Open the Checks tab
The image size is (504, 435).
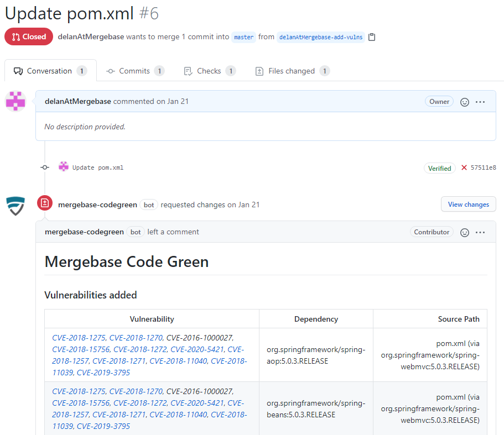pos(210,71)
